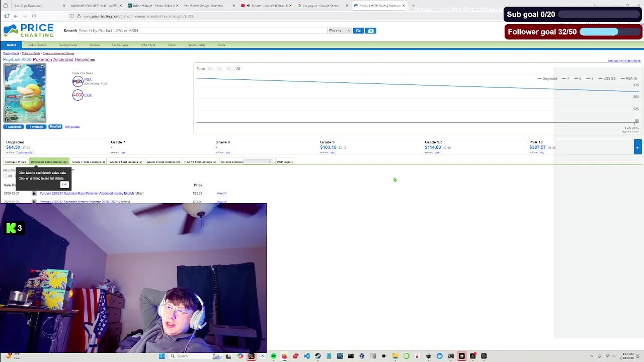Open a new browser tab
Screen dimensions: 644x362
point(413,6)
